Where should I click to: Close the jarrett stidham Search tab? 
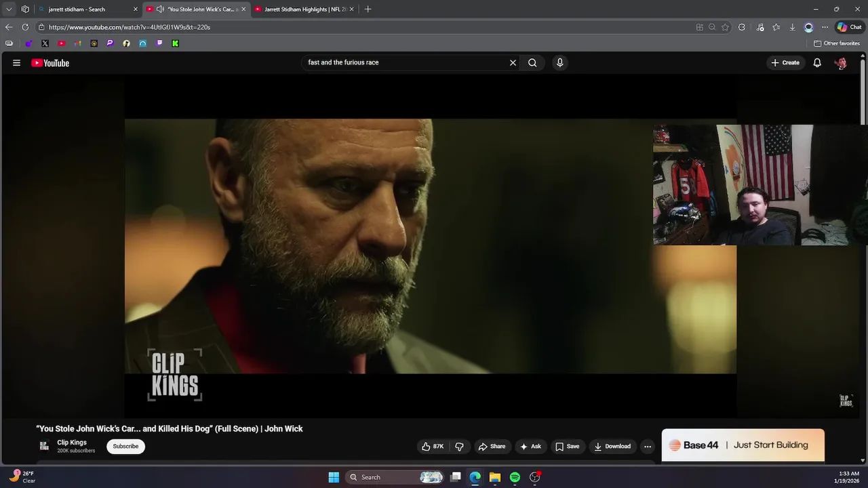click(x=135, y=9)
